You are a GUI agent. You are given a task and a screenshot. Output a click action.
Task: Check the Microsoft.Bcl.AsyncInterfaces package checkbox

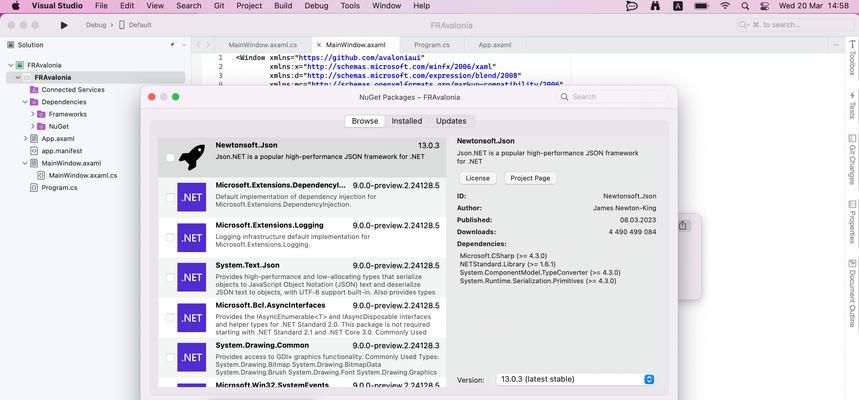pyautogui.click(x=170, y=317)
